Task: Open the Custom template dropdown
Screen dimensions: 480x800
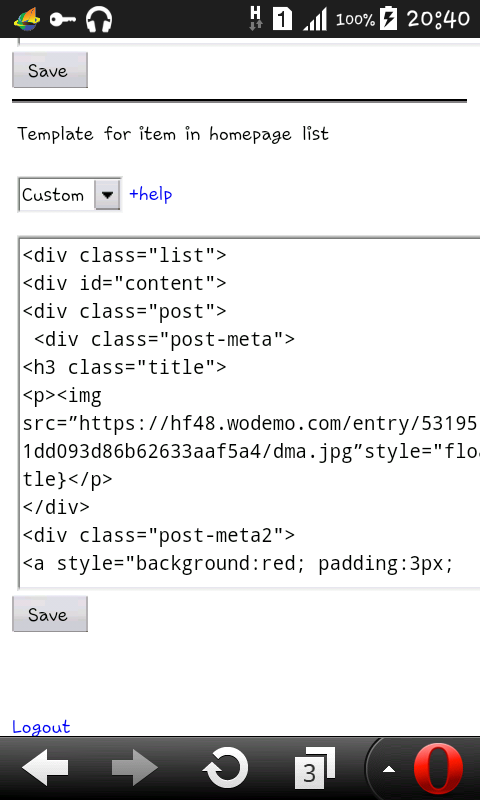Action: coord(70,194)
